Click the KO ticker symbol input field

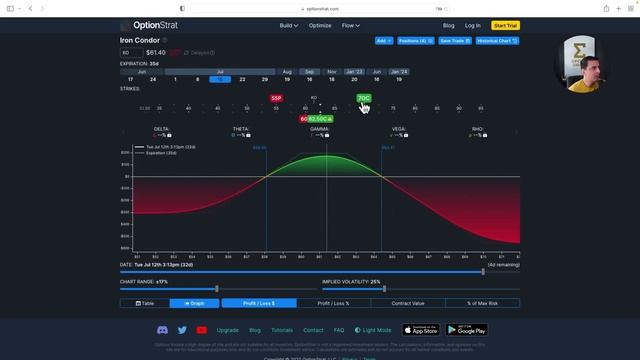tap(131, 53)
